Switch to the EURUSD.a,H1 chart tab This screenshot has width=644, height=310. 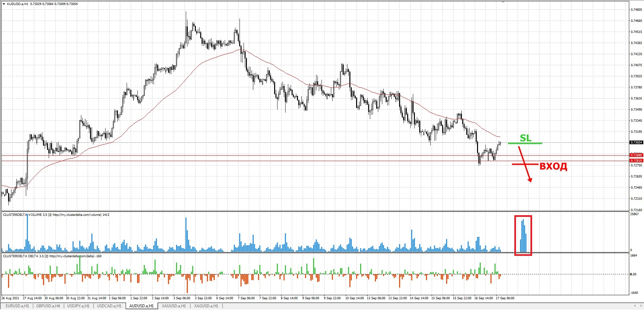(17, 306)
